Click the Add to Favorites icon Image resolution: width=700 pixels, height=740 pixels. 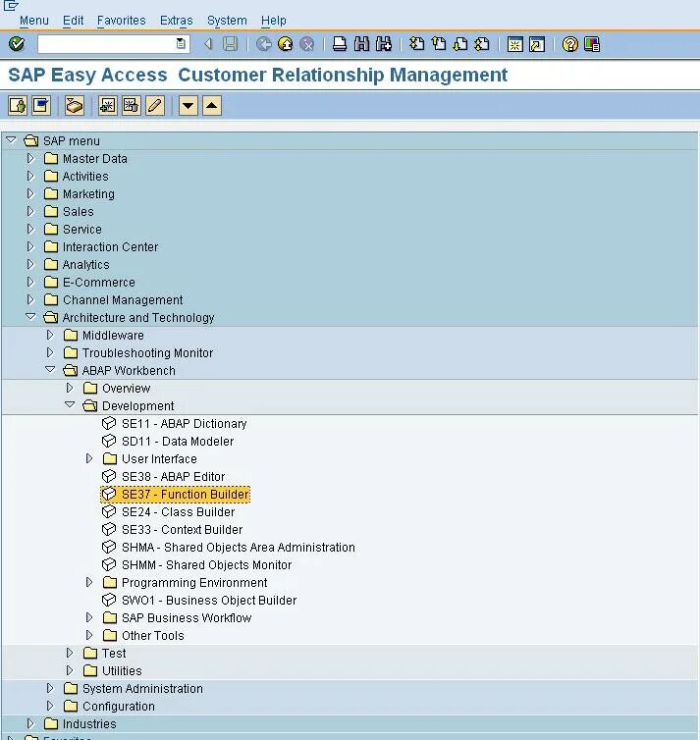108,106
